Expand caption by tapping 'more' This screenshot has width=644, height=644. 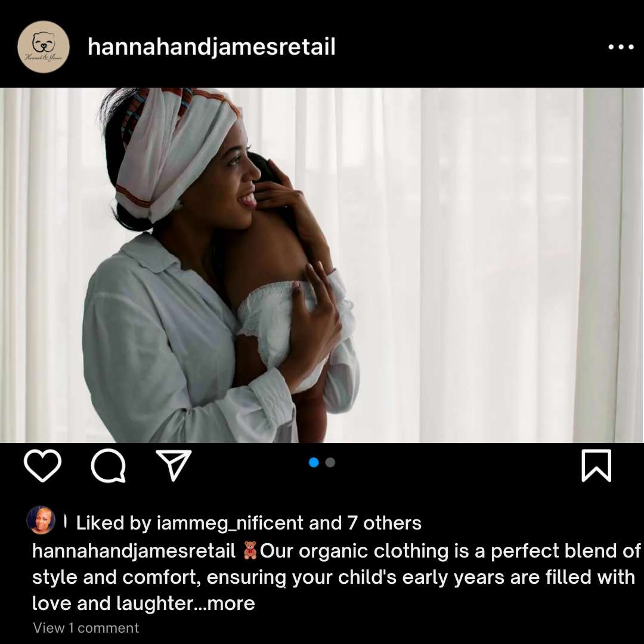[x=231, y=603]
